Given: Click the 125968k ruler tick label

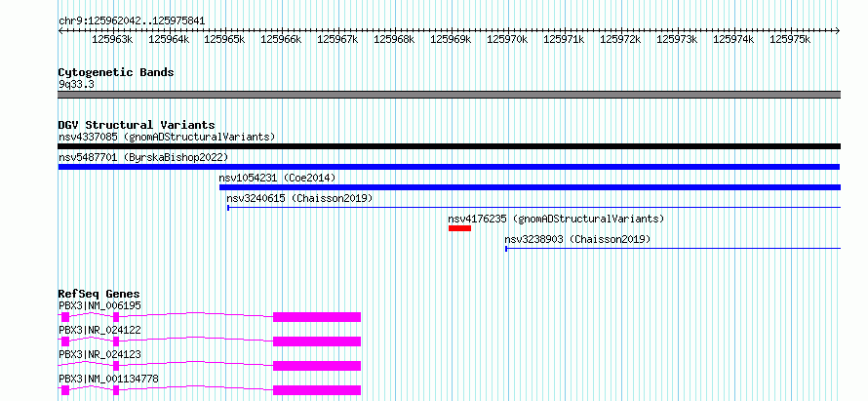Looking at the screenshot, I should [x=394, y=39].
